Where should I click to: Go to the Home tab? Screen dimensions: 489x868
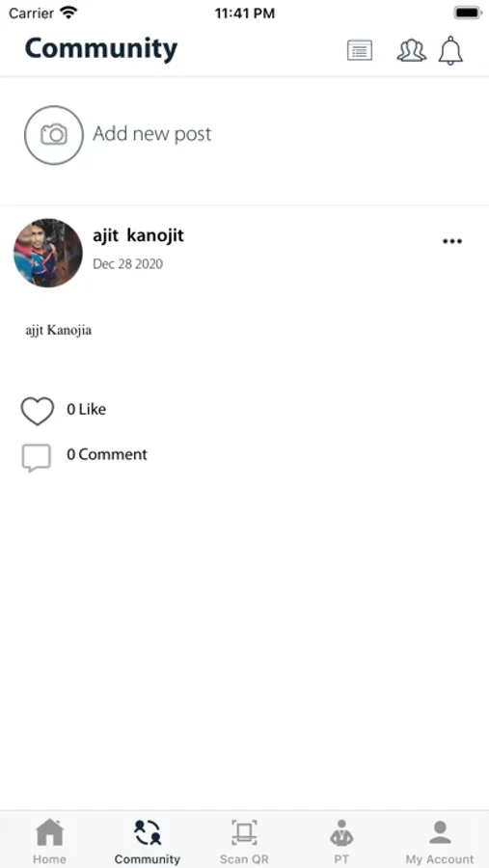pos(49,841)
